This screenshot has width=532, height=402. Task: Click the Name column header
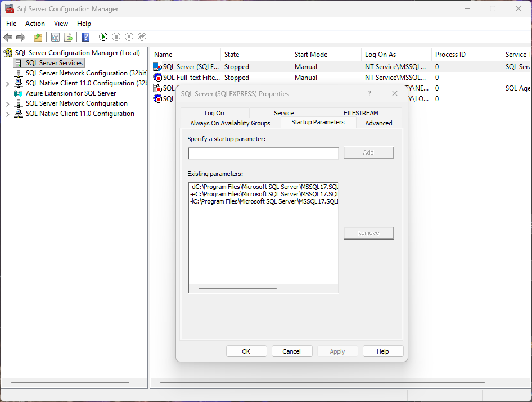pyautogui.click(x=186, y=55)
